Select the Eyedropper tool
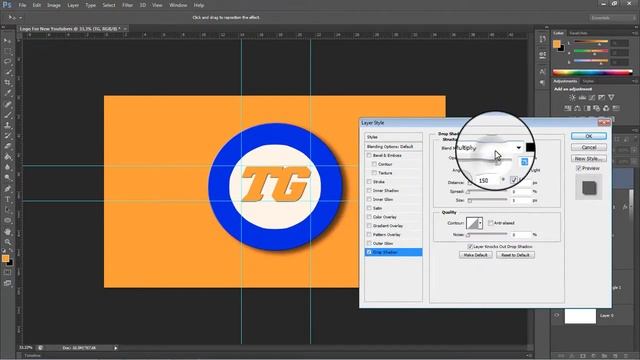Viewport: 640px width, 360px height. (x=7, y=93)
